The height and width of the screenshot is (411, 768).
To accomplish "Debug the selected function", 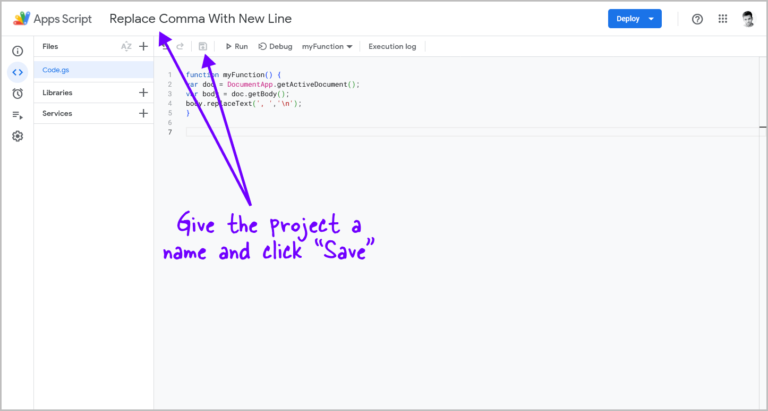I will point(275,47).
